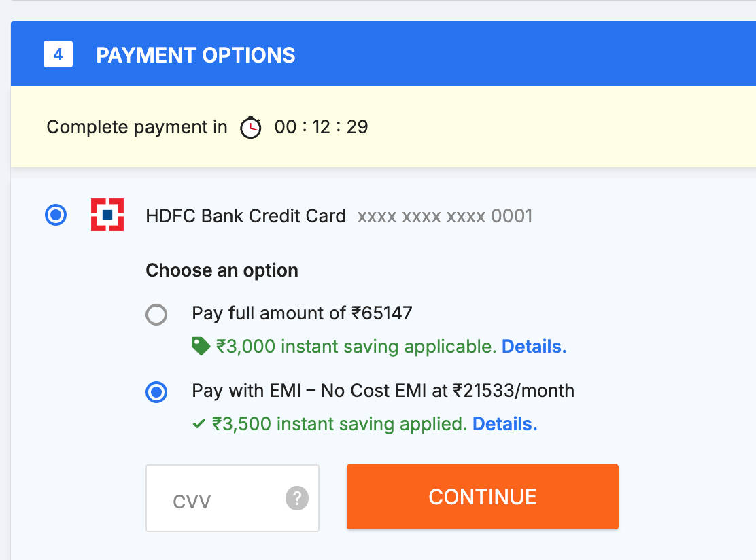Click the masked card number ending 0001
The width and height of the screenshot is (756, 560).
point(445,216)
